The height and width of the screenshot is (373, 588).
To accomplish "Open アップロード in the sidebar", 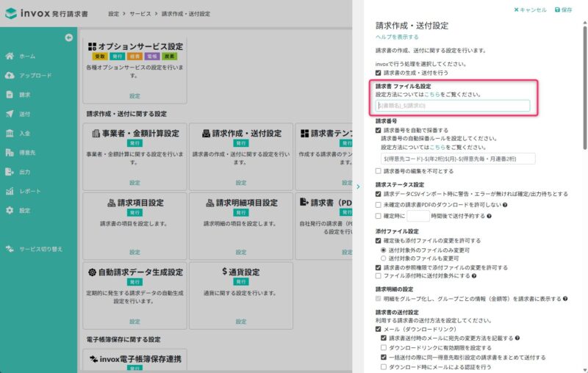I will [x=35, y=76].
